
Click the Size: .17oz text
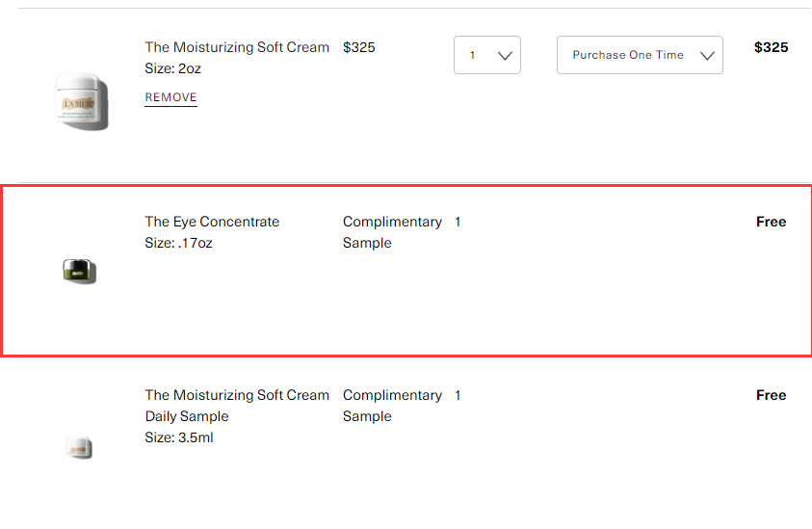[x=178, y=243]
